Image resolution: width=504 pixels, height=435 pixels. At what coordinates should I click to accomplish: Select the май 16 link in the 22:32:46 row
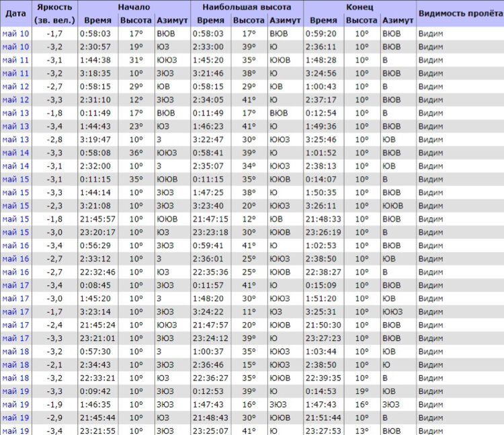(15, 272)
